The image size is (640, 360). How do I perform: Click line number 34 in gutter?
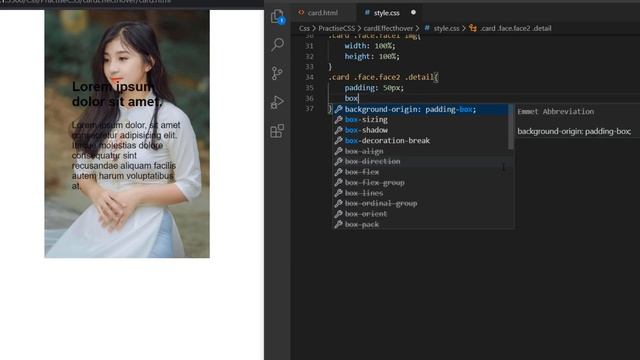309,77
